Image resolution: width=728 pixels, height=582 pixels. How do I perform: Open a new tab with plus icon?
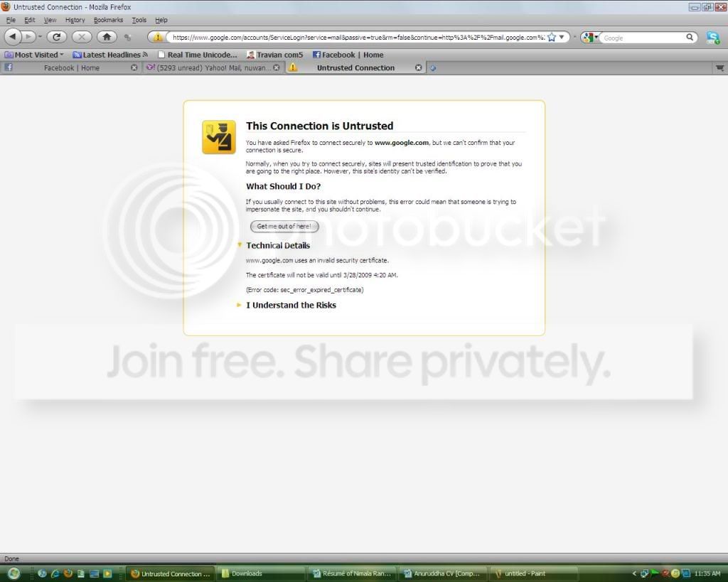pyautogui.click(x=433, y=68)
